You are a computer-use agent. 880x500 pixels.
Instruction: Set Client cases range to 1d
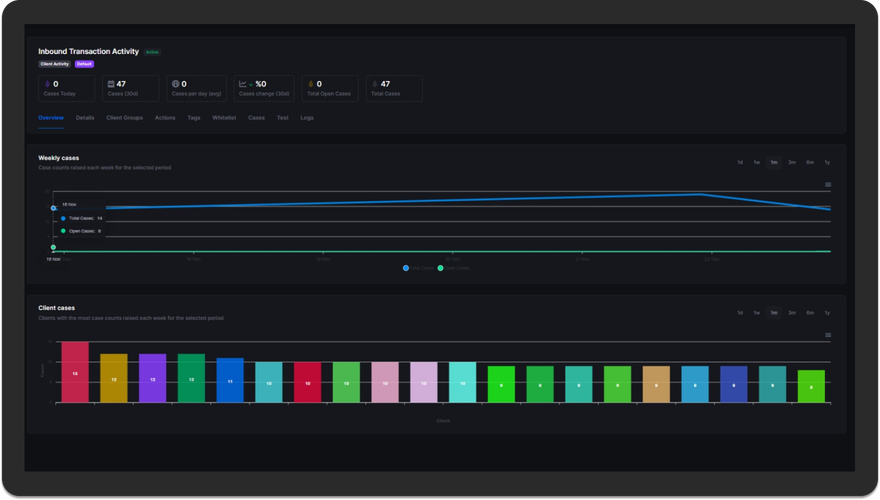pos(740,313)
